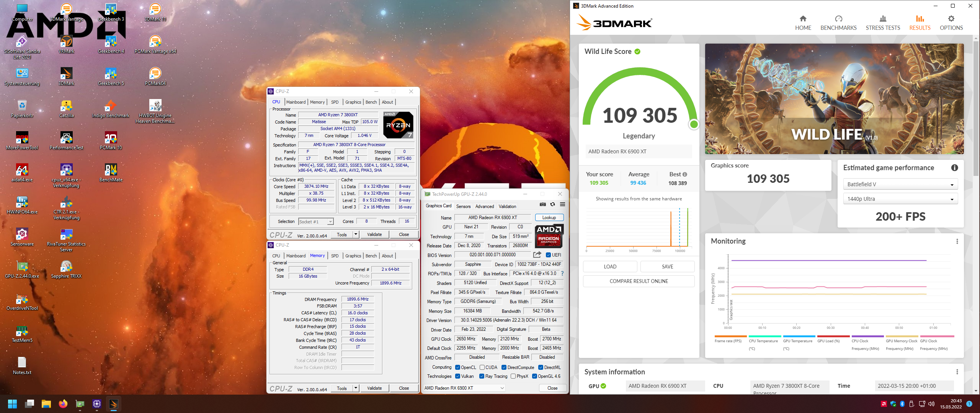Expand Tools dropdown arrow in lower CPU-Z window

356,388
